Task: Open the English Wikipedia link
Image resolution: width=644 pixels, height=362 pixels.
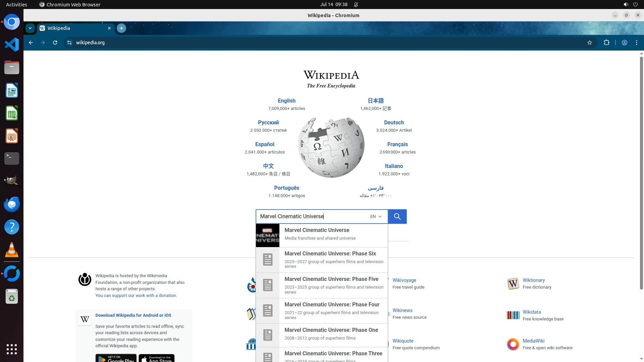Action: 286,101
